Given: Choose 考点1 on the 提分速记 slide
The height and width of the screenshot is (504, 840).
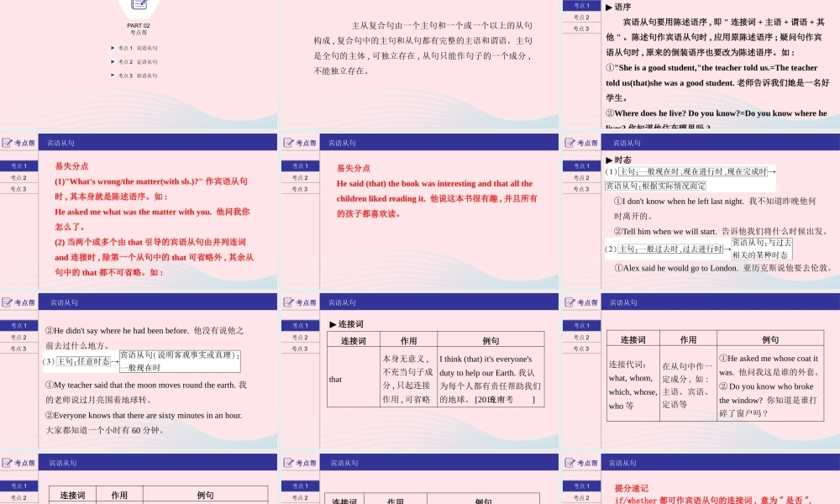Looking at the screenshot, I should click(581, 486).
